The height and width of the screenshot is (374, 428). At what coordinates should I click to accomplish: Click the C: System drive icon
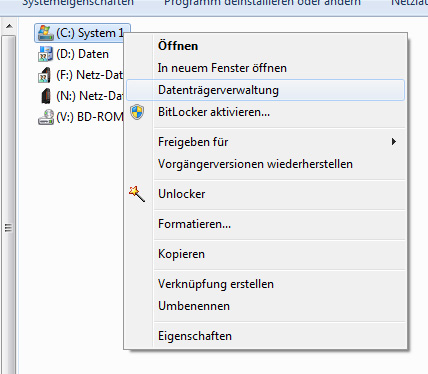(46, 33)
